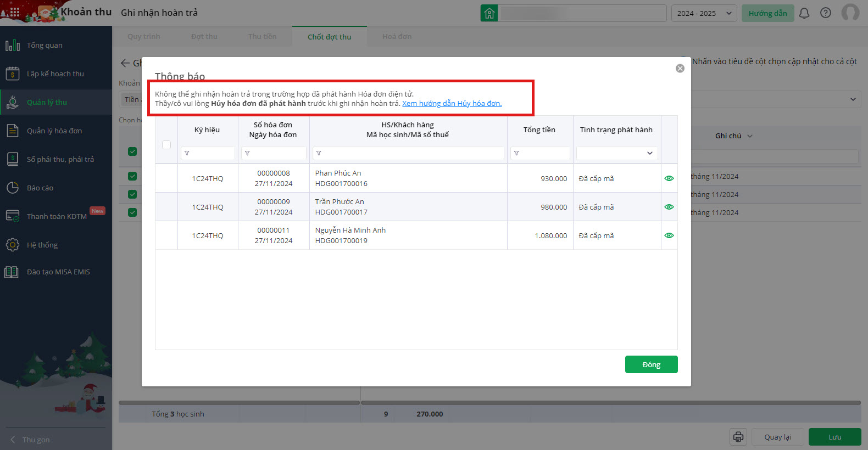Switch to Hoá đơn tab
The height and width of the screenshot is (450, 868).
pos(397,36)
